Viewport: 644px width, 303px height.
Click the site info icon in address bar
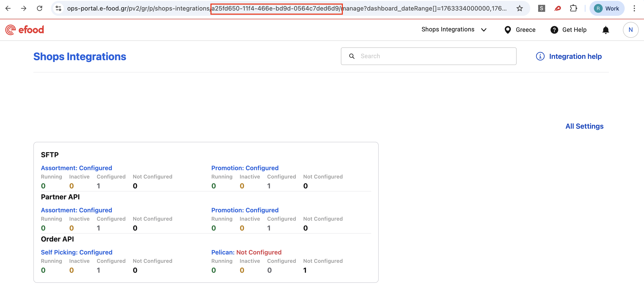58,9
